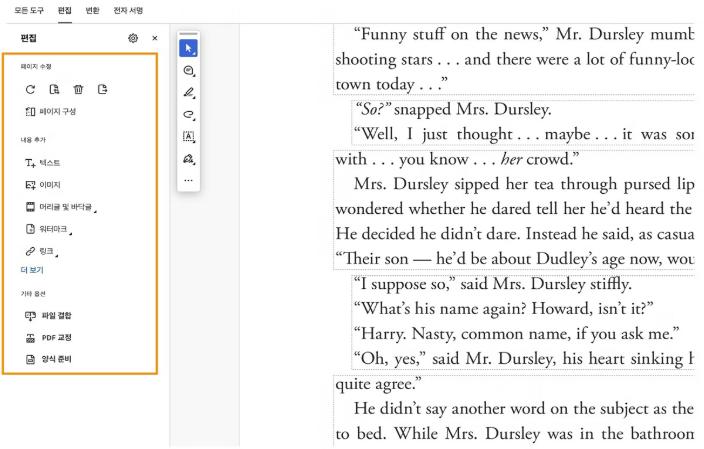
Task: Click the insert page icon next to rotate
Action: pos(54,89)
